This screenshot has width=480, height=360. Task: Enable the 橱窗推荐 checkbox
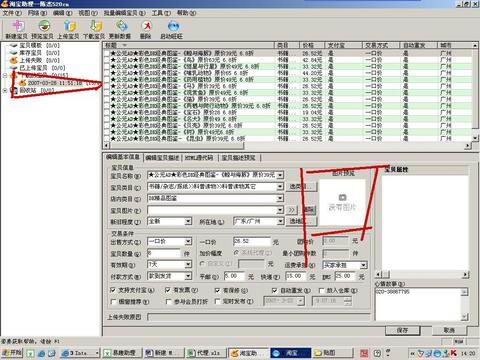point(113,301)
